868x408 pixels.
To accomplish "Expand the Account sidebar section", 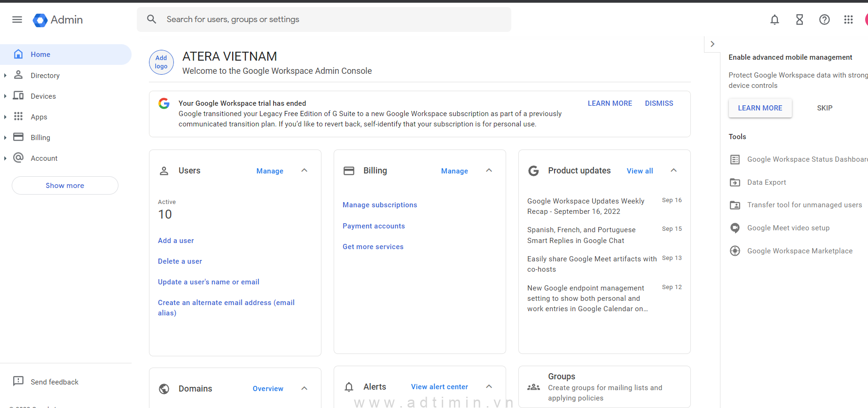I will click(x=5, y=158).
